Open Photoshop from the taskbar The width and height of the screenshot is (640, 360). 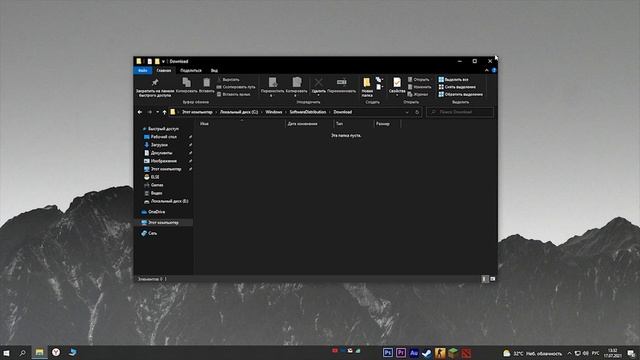point(388,352)
